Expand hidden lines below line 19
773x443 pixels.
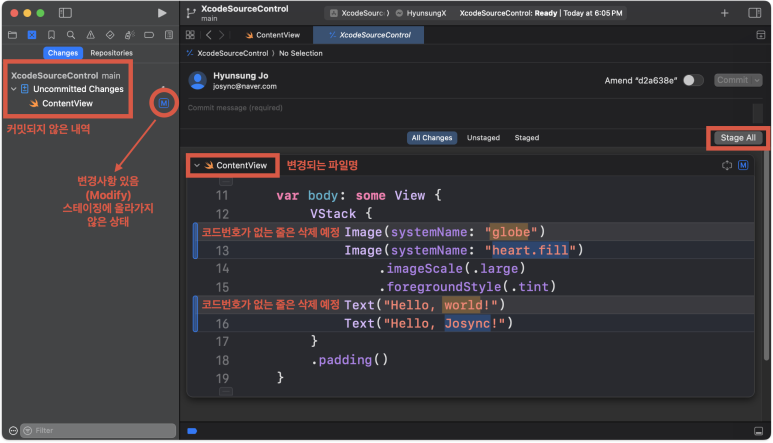226,392
